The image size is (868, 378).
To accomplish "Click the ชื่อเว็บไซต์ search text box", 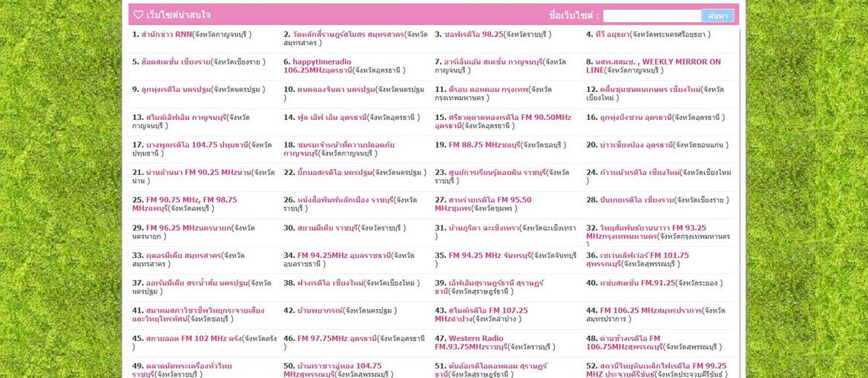I will (651, 16).
